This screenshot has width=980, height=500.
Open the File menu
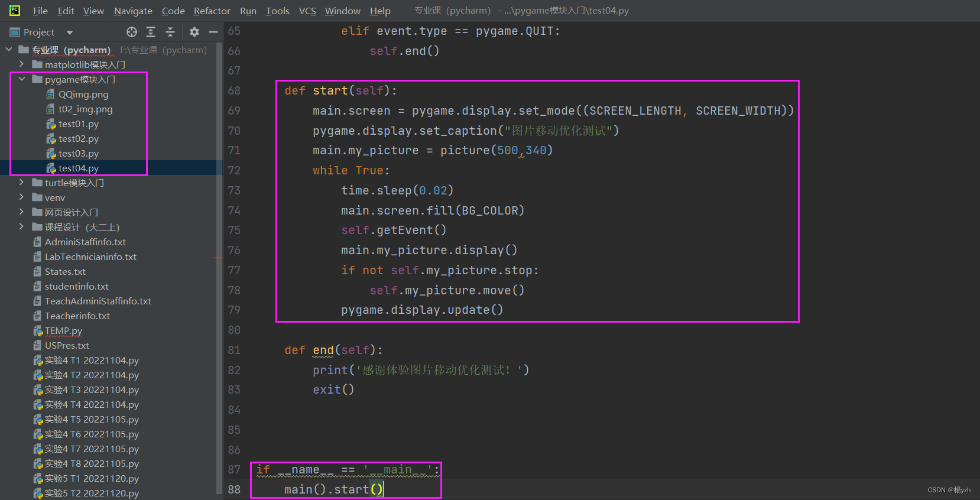click(40, 11)
